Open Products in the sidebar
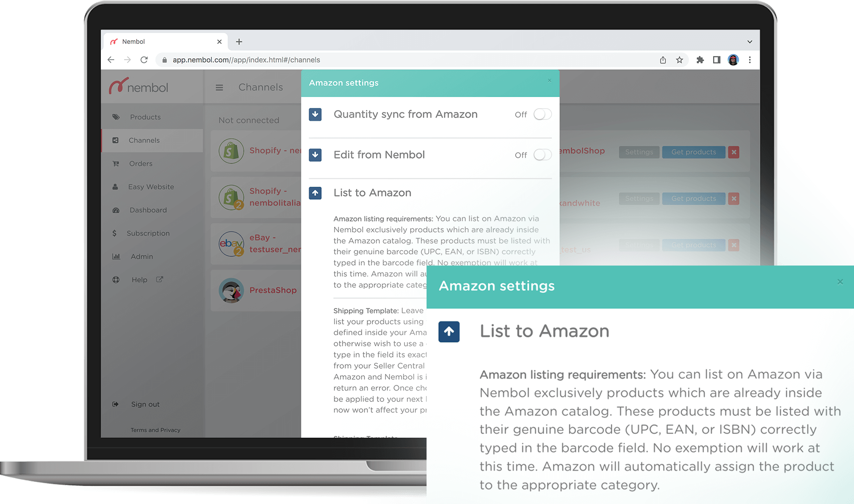 145,117
